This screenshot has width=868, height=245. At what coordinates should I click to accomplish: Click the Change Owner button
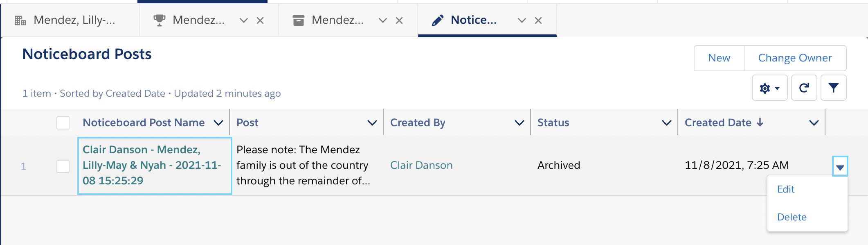click(x=795, y=58)
